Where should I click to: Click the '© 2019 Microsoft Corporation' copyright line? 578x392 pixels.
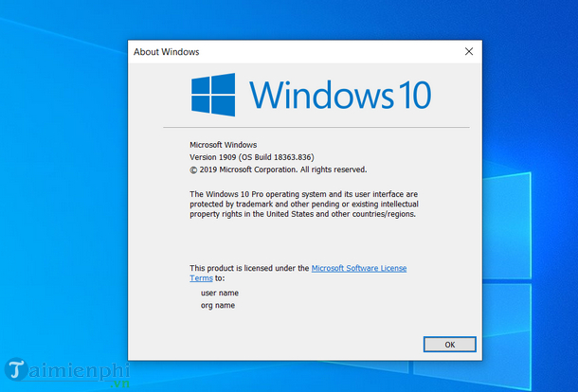pos(278,169)
